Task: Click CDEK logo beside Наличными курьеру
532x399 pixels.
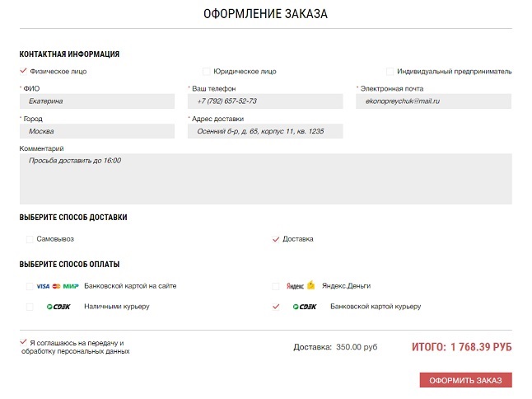Action: click(x=58, y=307)
